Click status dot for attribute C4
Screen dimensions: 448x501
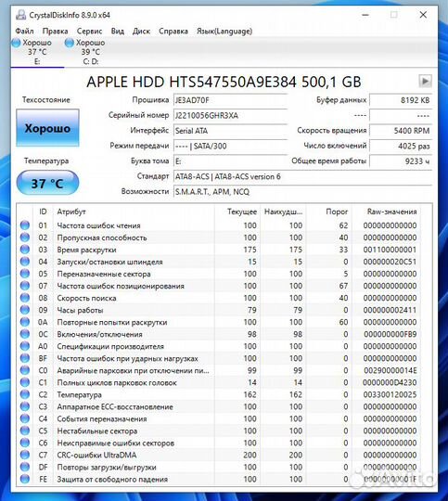pos(25,418)
